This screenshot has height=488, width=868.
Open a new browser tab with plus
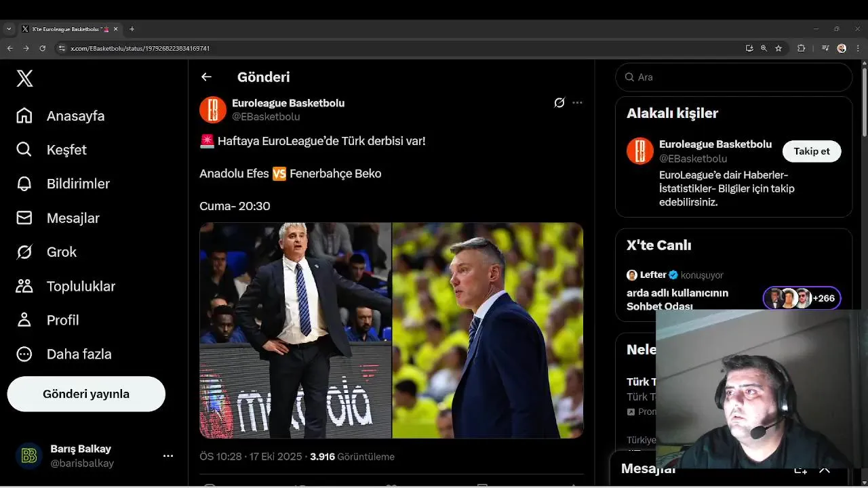(x=132, y=29)
